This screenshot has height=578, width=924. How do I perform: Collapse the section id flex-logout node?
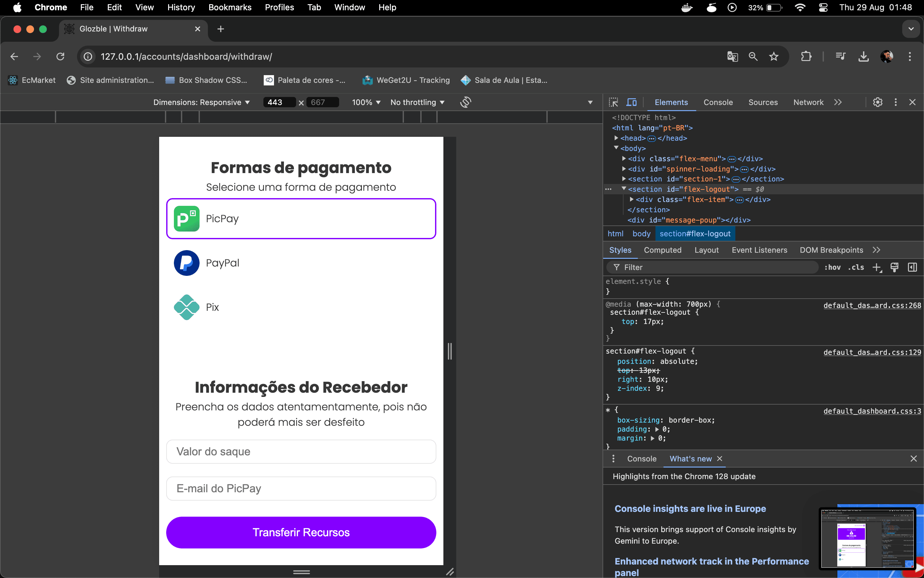click(624, 189)
